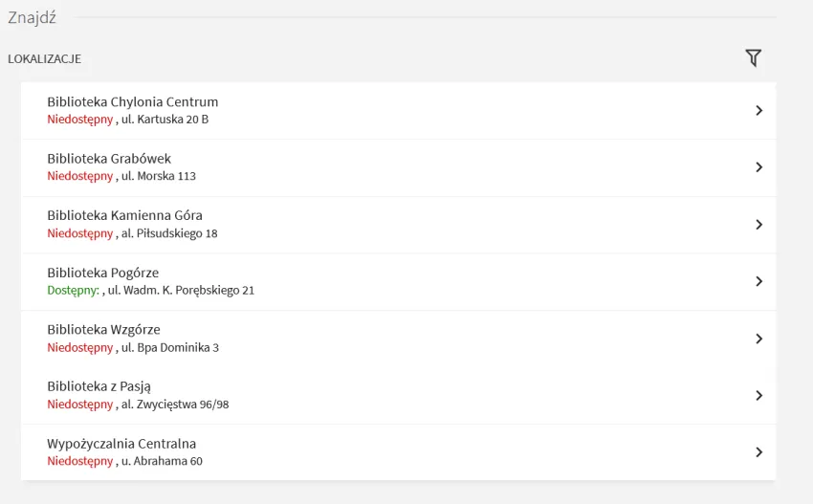Select the Biblioteka Wzgórze title
813x504 pixels.
click(x=103, y=330)
